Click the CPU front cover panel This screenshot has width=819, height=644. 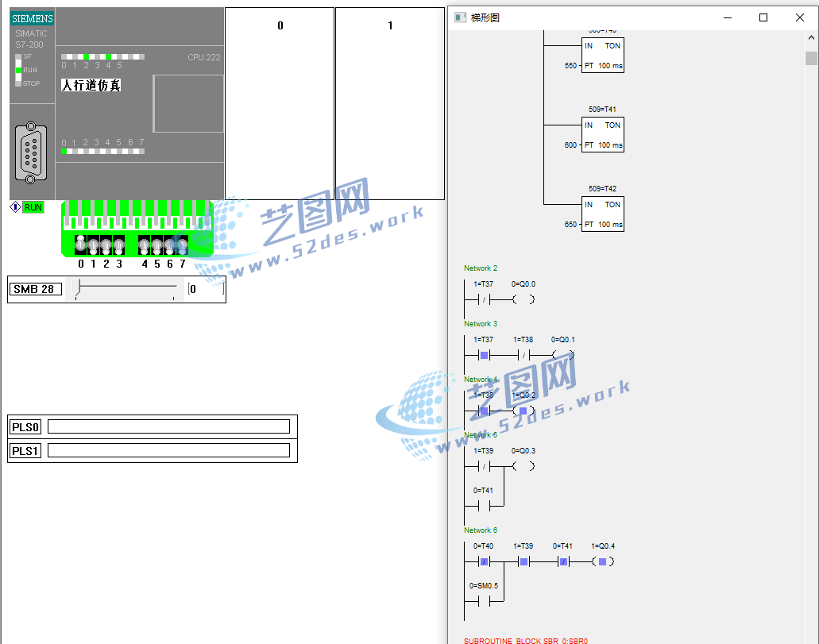[188, 103]
